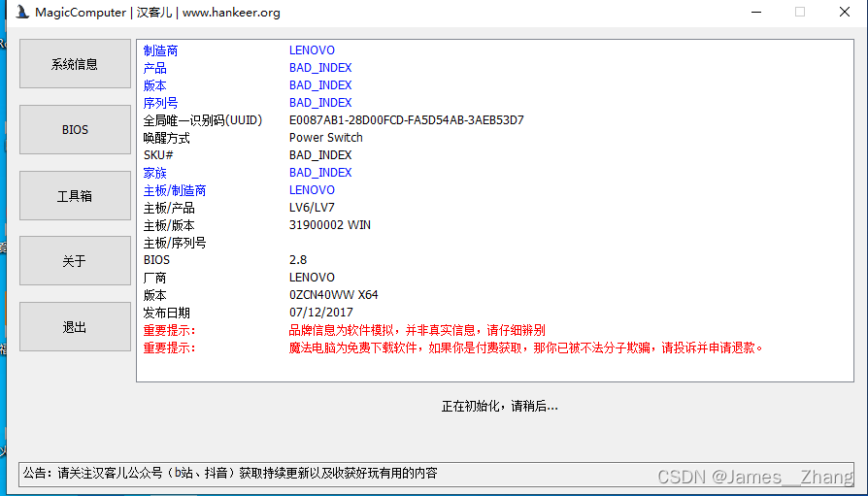Click the 退出 exit button
868x496 pixels.
pos(76,326)
